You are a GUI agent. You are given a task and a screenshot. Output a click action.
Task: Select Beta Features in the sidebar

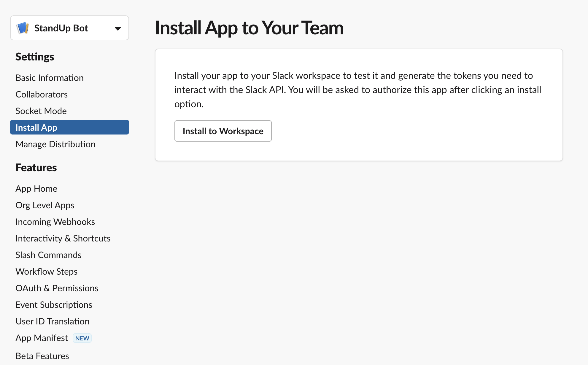click(x=42, y=356)
